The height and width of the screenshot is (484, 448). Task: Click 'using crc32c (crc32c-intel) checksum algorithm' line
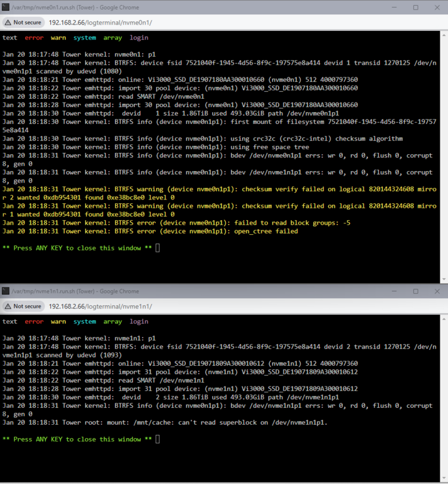203,139
